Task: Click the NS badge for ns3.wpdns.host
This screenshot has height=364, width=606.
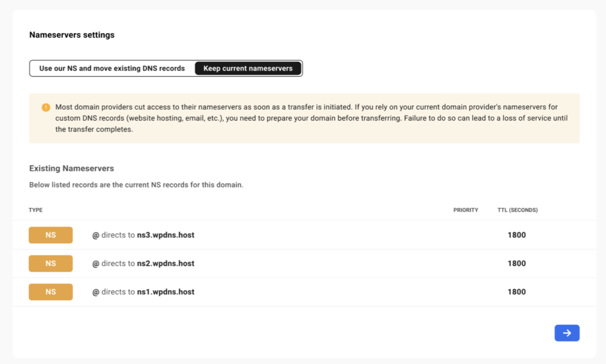Action: 51,235
